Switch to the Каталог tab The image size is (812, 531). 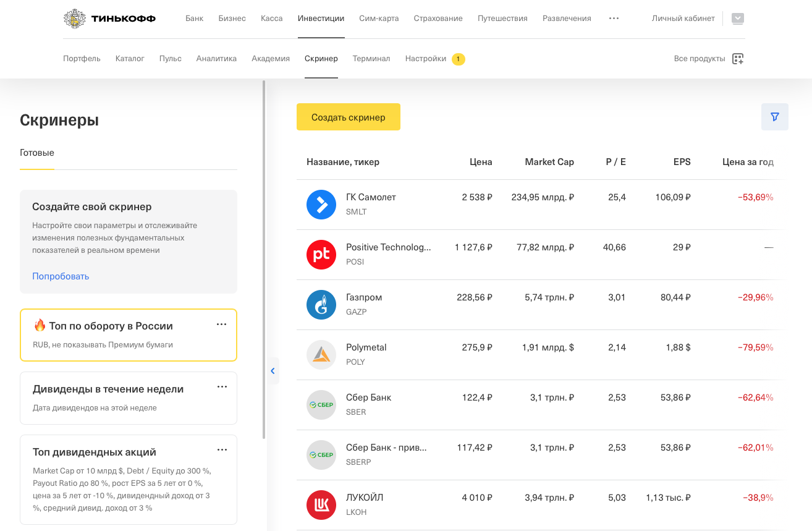tap(130, 59)
